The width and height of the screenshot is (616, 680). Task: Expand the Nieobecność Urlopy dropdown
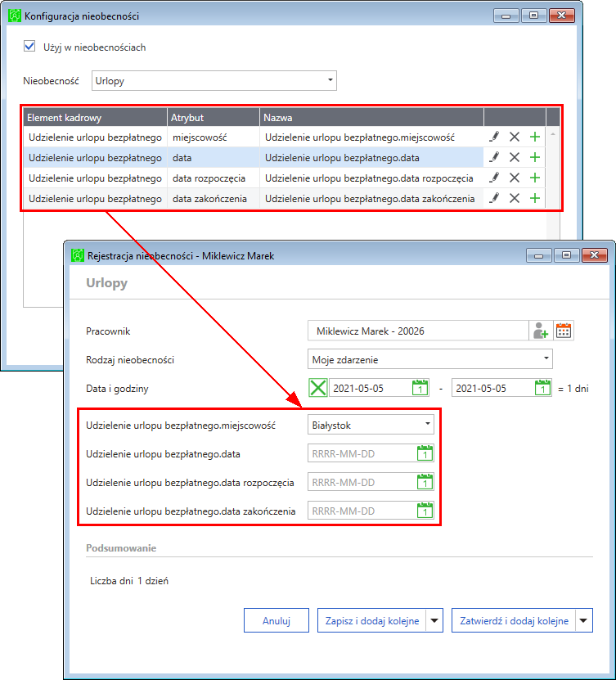point(330,80)
